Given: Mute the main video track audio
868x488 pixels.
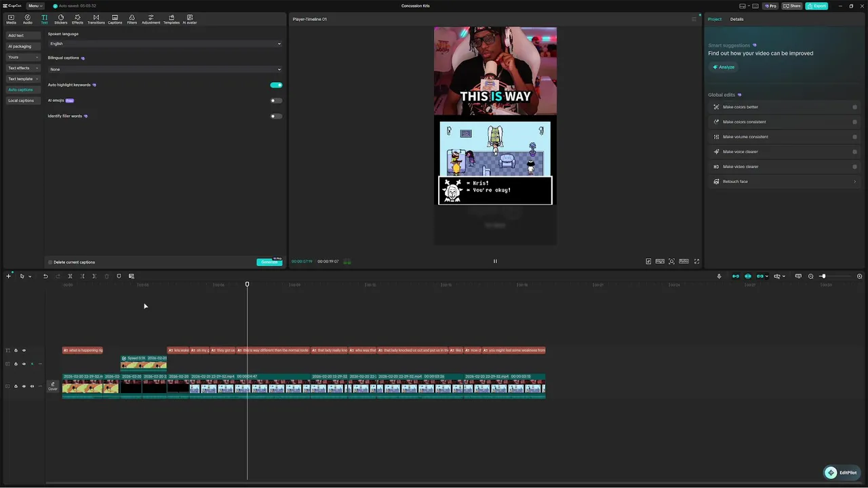Looking at the screenshot, I should 32,386.
